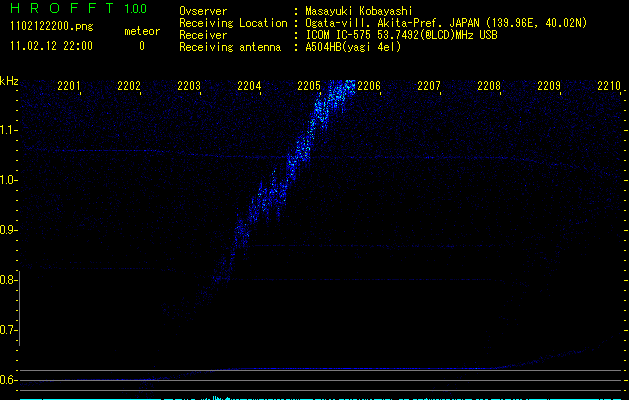
Task: Click the 2206 time marker
Action: tap(369, 85)
